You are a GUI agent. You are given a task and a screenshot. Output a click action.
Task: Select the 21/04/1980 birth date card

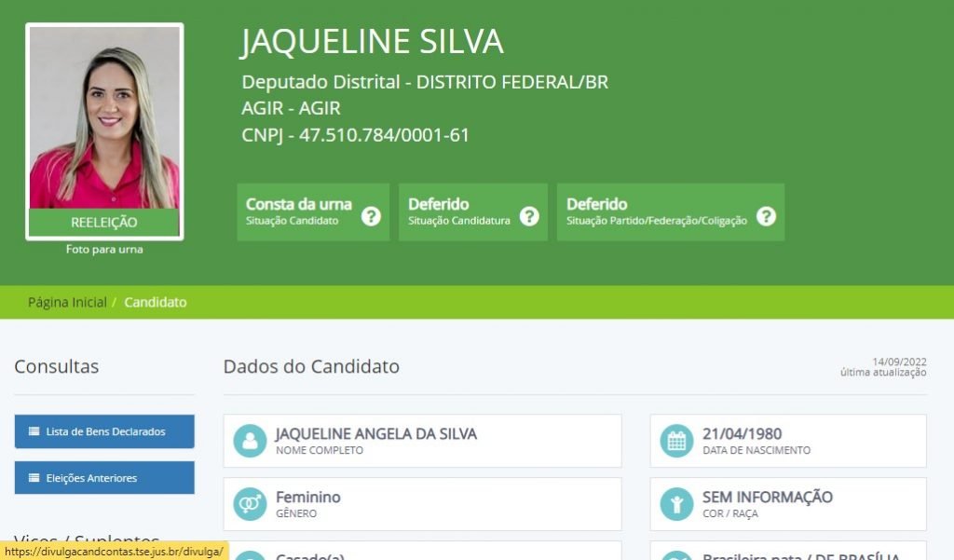[788, 442]
